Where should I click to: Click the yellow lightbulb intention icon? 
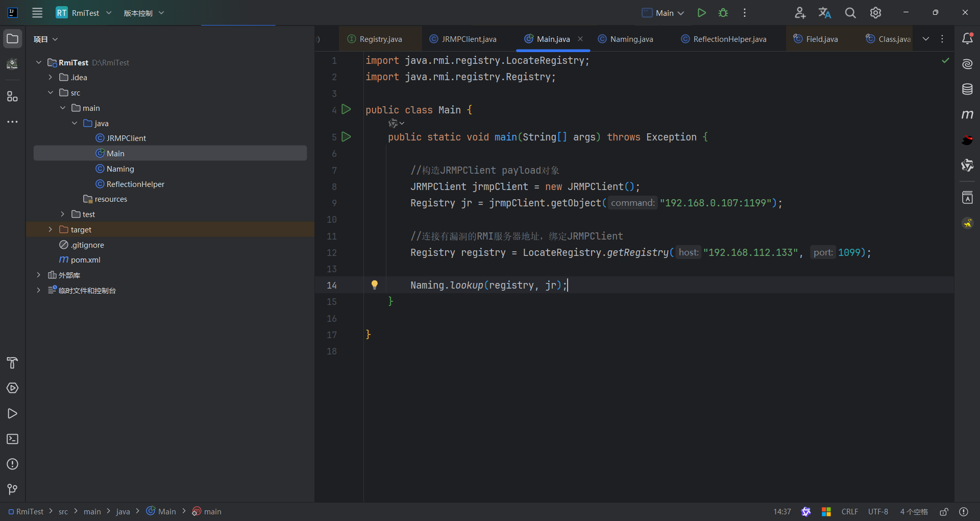tap(374, 285)
